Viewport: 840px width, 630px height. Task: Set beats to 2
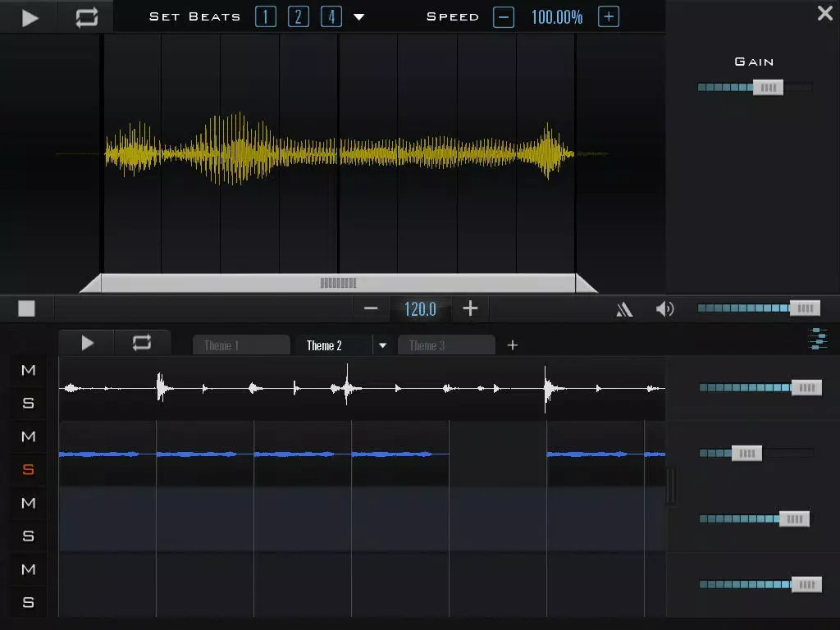click(299, 16)
